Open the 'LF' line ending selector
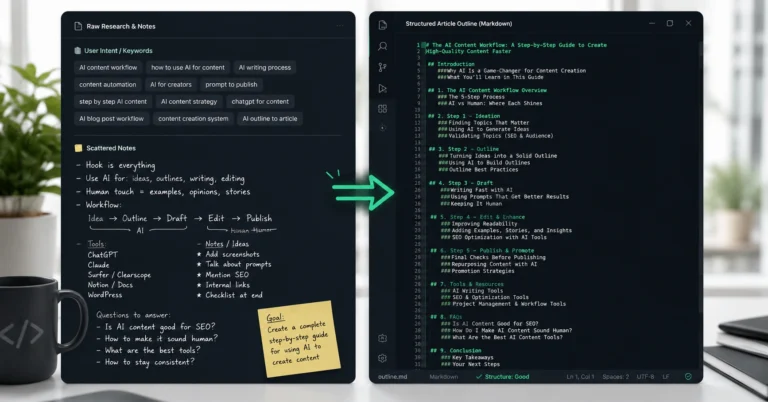Screen dimensions: 768x402 pos(666,377)
